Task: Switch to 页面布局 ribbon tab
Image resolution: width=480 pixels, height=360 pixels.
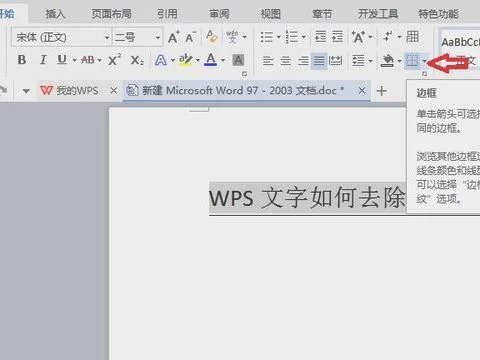Action: click(x=111, y=14)
